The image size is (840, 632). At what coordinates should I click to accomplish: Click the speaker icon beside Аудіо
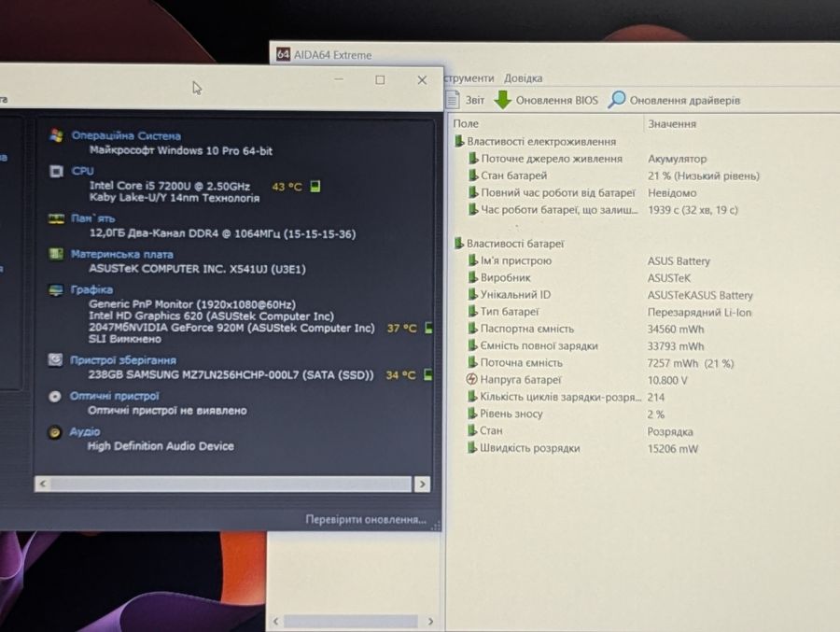(54, 432)
